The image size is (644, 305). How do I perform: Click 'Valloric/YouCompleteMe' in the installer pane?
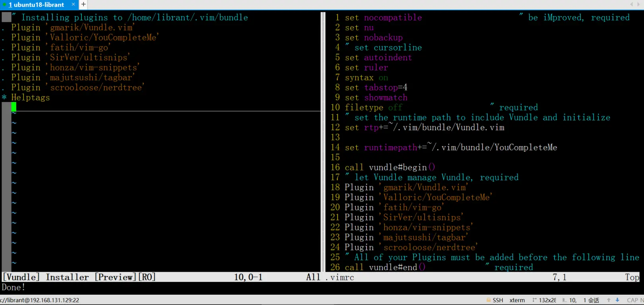pyautogui.click(x=103, y=37)
